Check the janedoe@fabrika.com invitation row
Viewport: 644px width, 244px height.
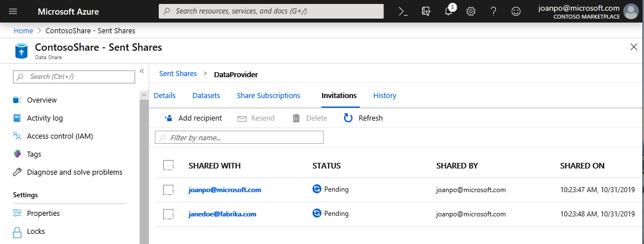point(168,214)
